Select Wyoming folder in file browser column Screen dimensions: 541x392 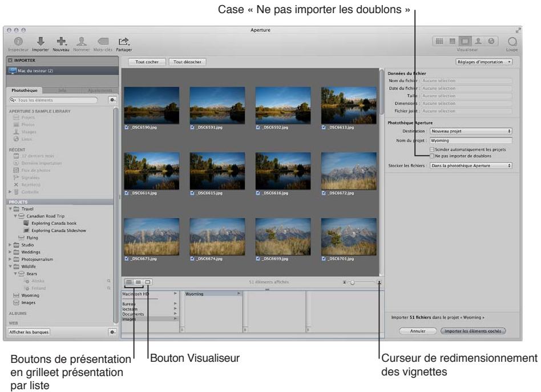213,294
